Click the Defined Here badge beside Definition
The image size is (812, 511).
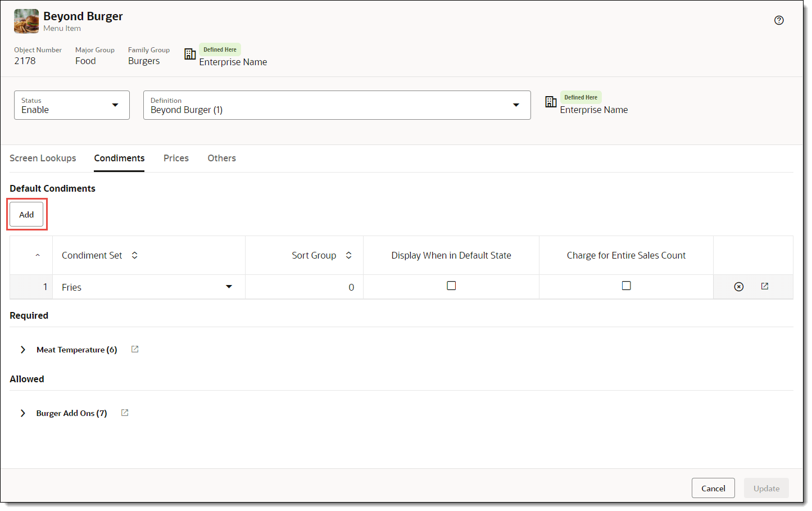pos(580,97)
